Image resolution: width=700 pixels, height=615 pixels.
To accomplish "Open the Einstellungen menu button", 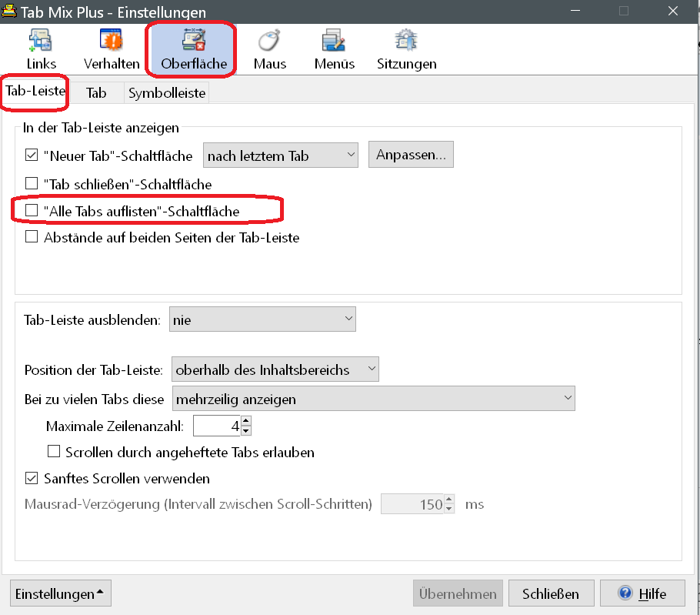I will tap(61, 593).
